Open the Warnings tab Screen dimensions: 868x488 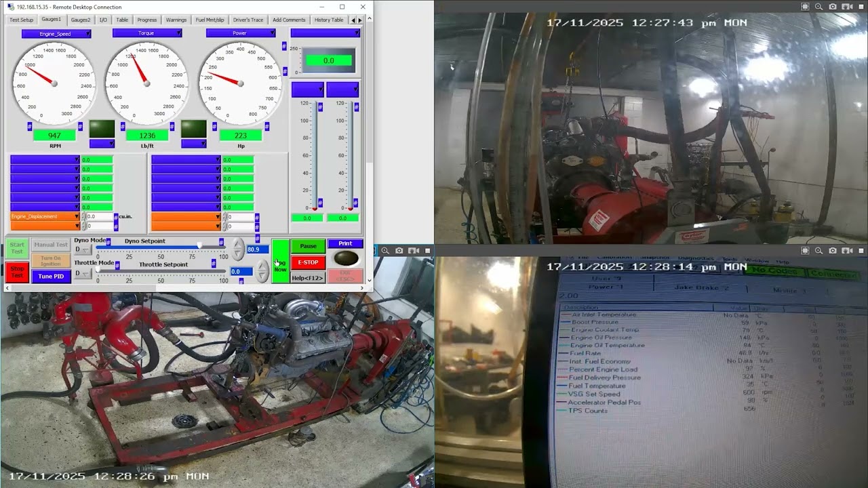click(176, 20)
